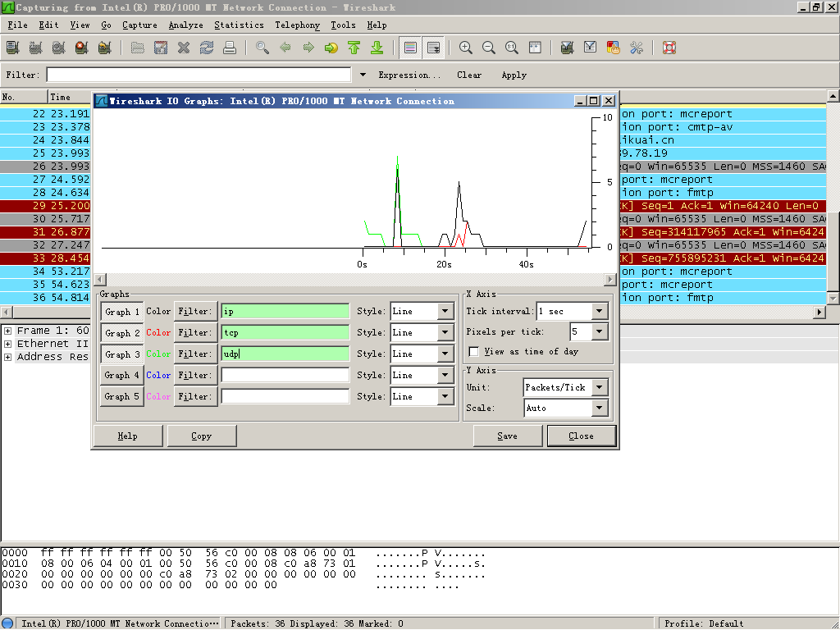Open the capture interfaces list icon
Image resolution: width=840 pixels, height=630 pixels.
[13, 48]
